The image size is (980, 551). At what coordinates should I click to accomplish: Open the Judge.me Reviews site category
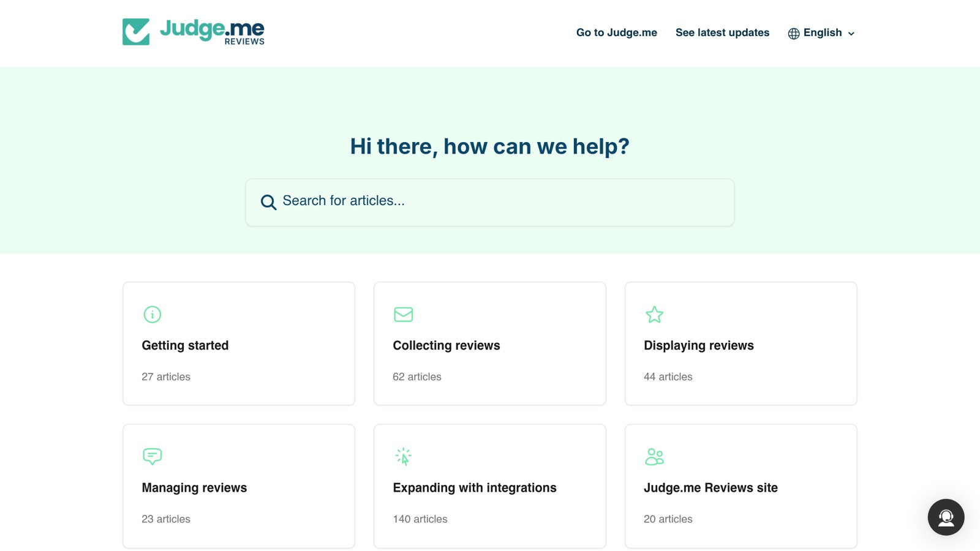741,486
